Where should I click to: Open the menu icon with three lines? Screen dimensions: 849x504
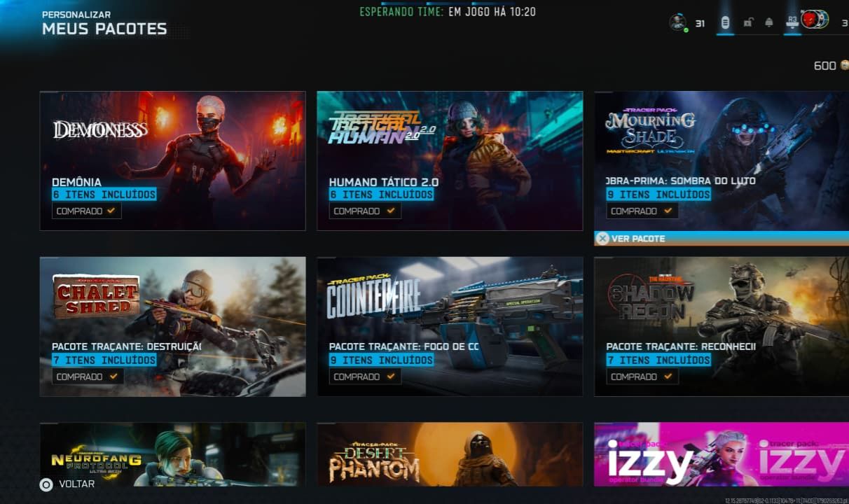(725, 23)
